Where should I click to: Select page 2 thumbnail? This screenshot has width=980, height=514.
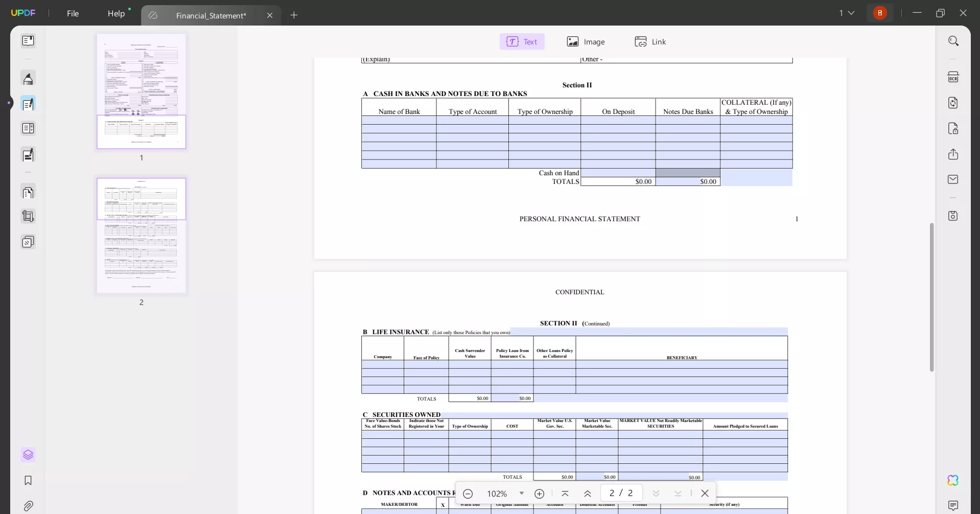coord(141,236)
